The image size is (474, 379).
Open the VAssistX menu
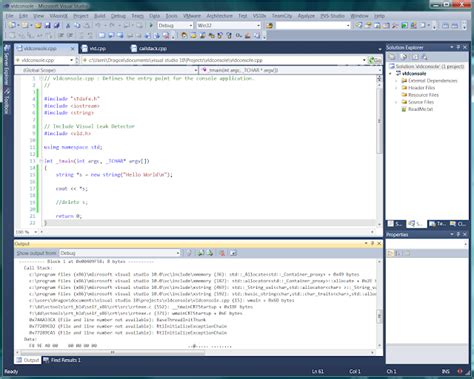[58, 16]
